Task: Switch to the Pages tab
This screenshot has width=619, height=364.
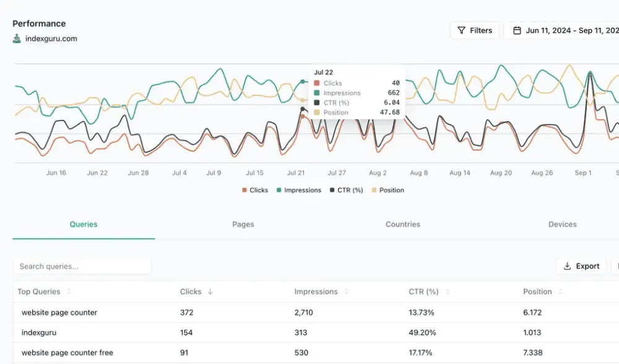Action: pos(243,224)
